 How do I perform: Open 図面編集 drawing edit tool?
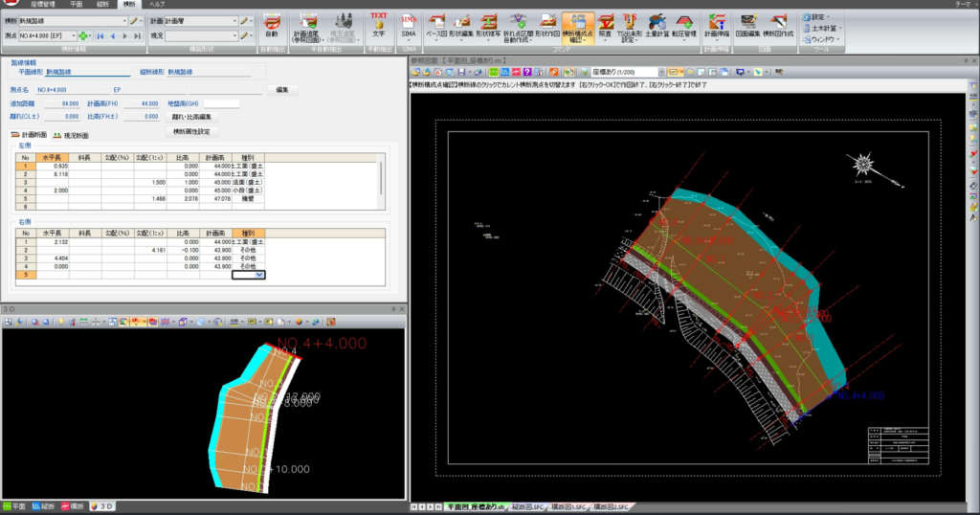tap(749, 25)
